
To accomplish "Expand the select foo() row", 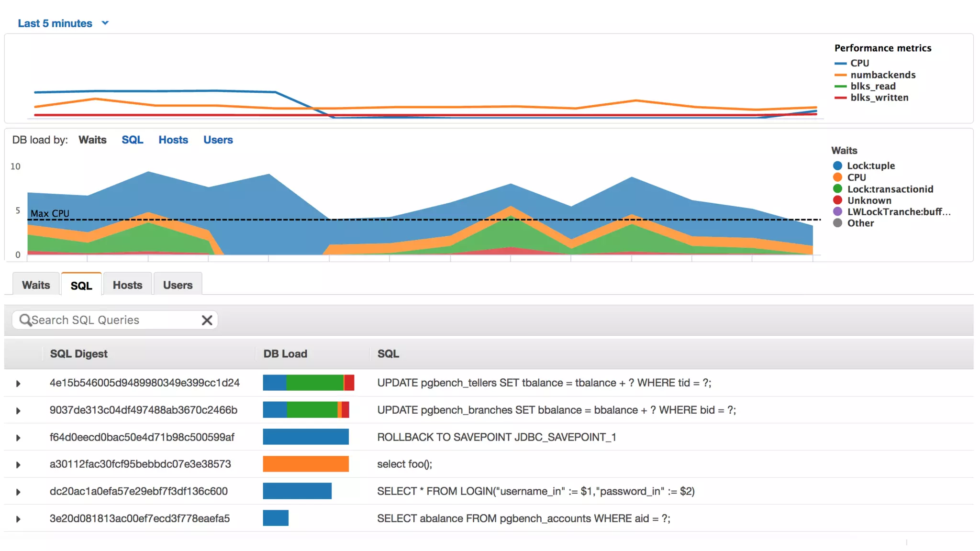I will coord(18,465).
